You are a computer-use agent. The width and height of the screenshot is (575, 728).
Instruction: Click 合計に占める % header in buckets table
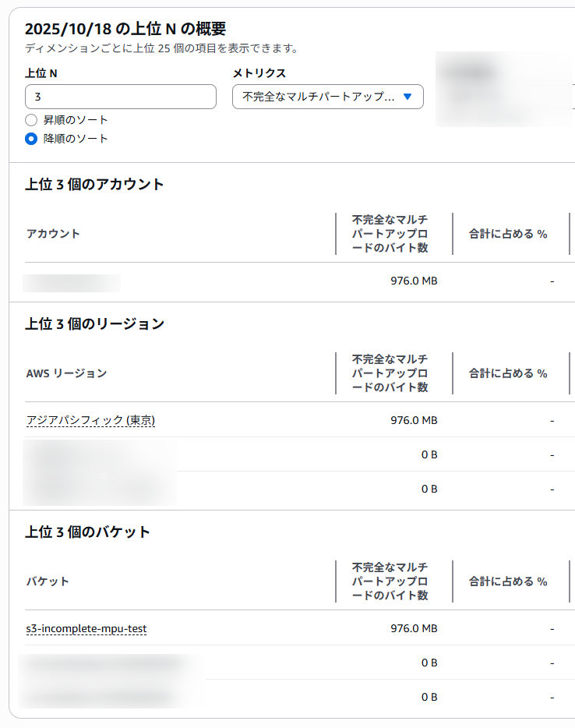[508, 581]
